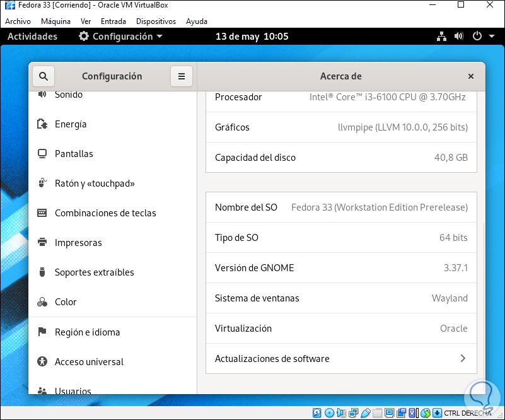Click the shared folders indicator in status bar
The image size is (505, 420).
[x=377, y=412]
